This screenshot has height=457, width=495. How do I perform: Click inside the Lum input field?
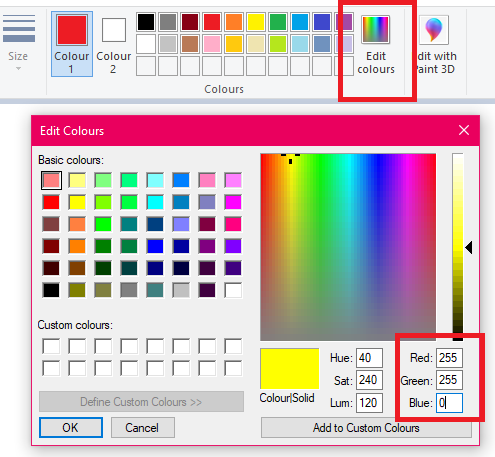point(369,403)
